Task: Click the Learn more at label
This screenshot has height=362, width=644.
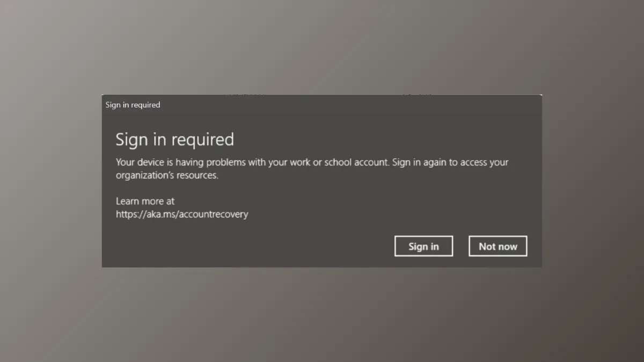Action: [x=145, y=201]
